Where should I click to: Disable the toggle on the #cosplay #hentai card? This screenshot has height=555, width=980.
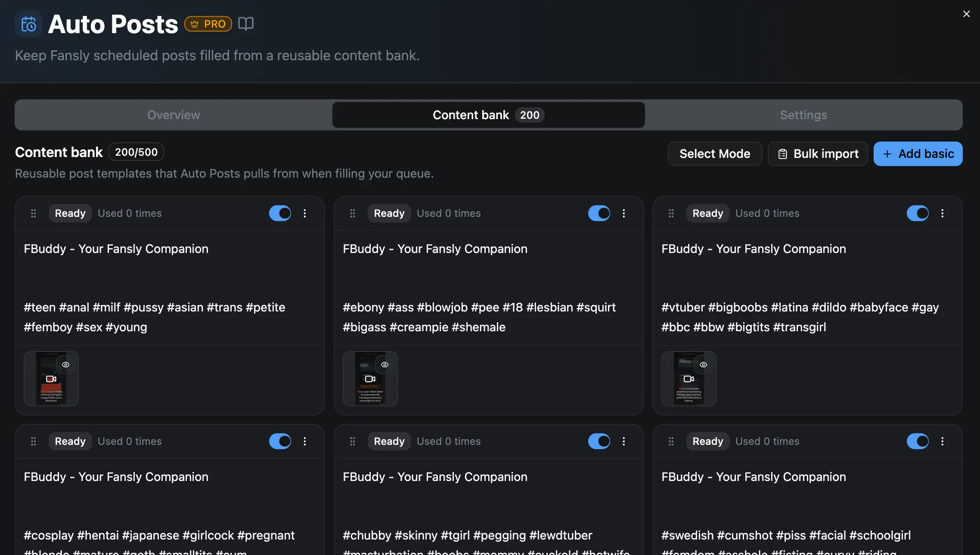(280, 441)
